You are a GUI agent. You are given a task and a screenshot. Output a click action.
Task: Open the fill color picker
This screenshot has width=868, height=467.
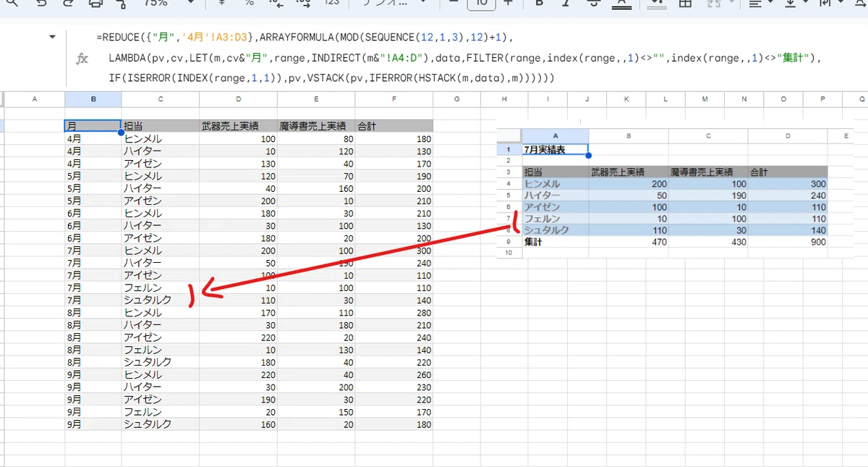pos(657,4)
